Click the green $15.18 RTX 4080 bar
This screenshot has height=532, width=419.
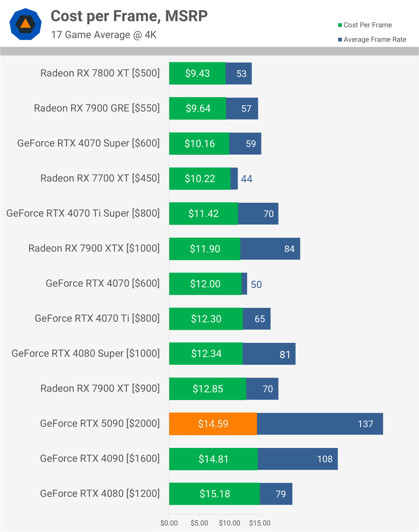click(x=214, y=494)
